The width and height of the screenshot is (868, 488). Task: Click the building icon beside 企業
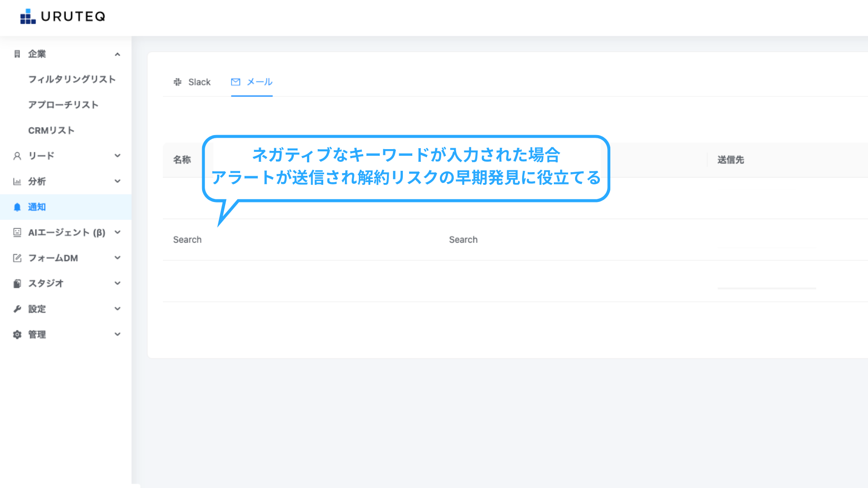pos(17,54)
